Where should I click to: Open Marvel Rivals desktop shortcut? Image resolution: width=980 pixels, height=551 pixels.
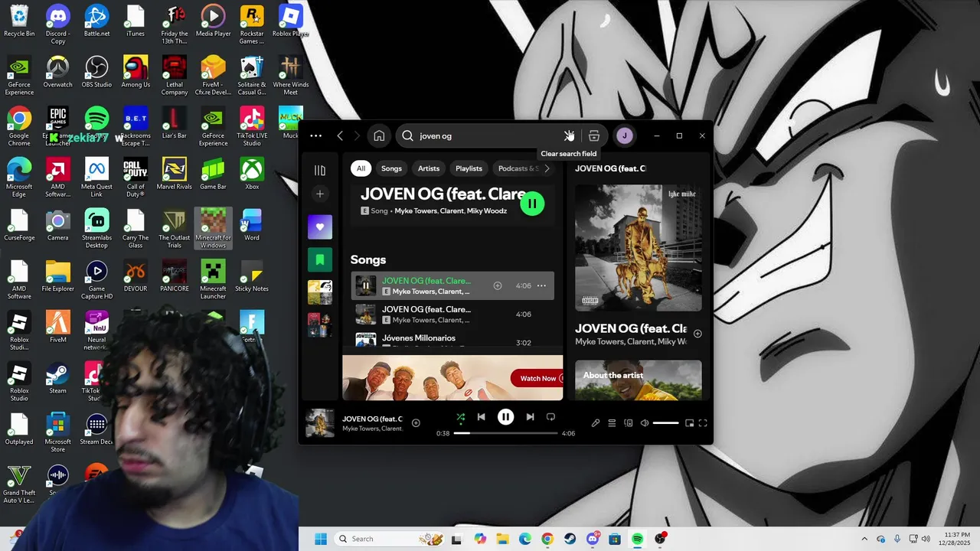(x=174, y=174)
